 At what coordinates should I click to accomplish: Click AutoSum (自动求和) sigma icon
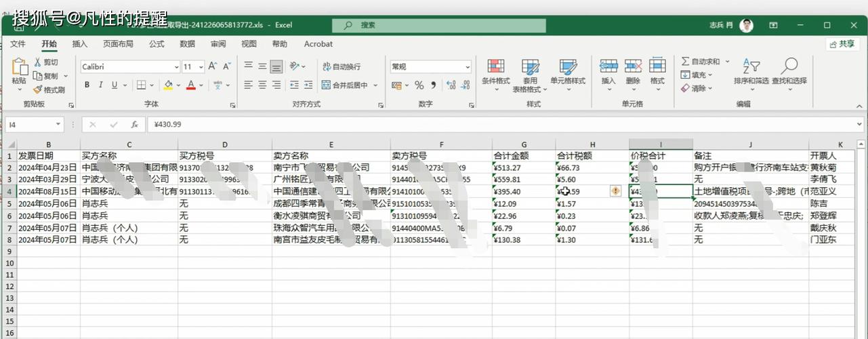coord(685,62)
